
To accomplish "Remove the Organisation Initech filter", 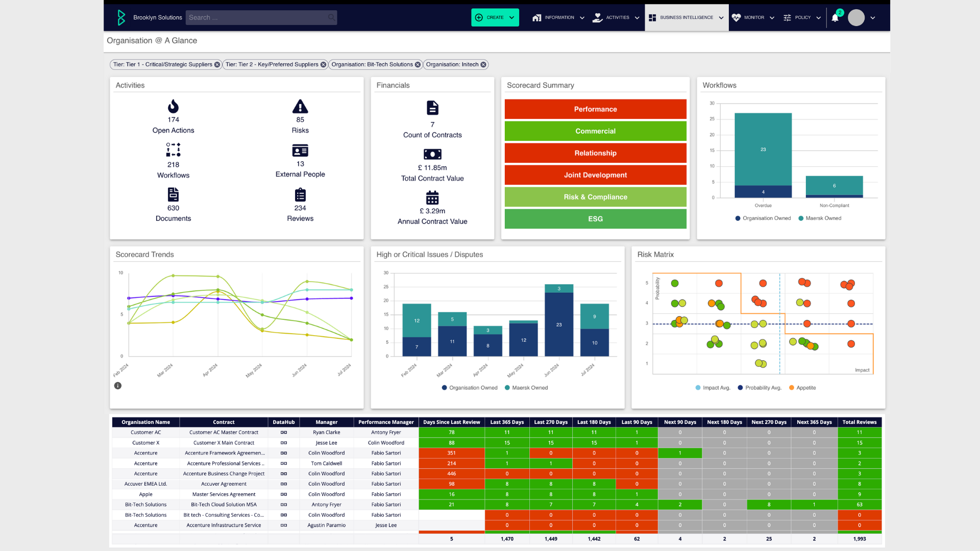I will pyautogui.click(x=483, y=65).
